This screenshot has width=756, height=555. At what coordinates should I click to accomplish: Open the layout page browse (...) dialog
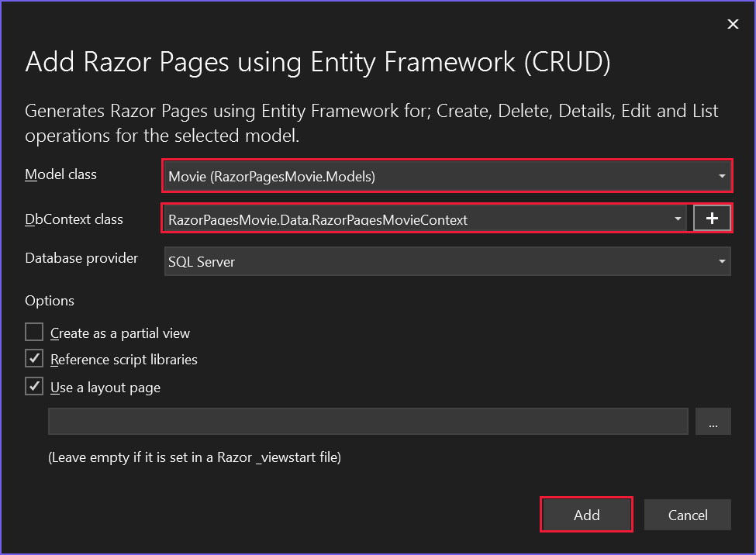coord(713,421)
